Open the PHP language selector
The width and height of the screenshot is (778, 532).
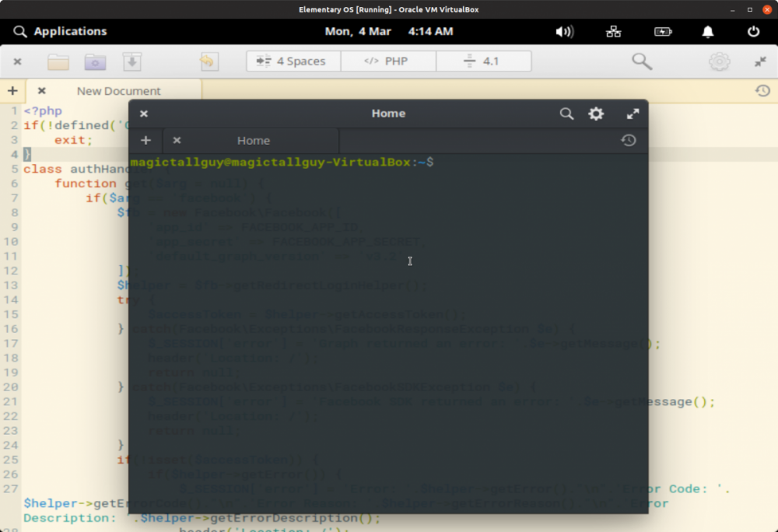(388, 61)
